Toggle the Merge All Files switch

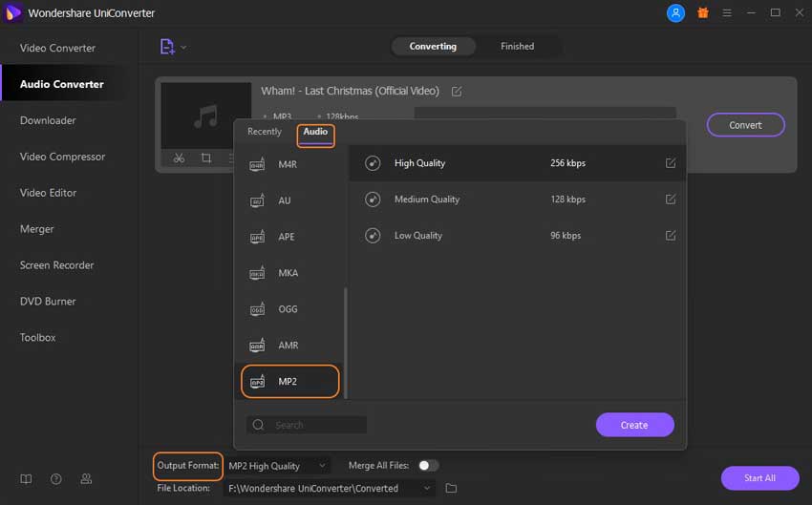(428, 465)
